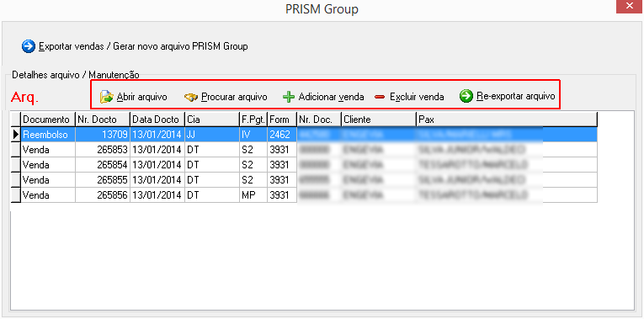Screen dimensions: 644x319
Task: Click Venda cell in row 265856
Action: (x=48, y=195)
